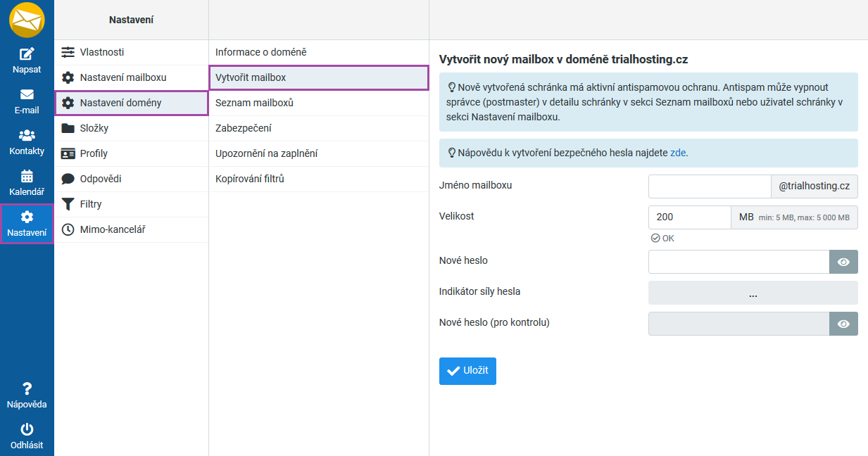Open Kontakty people icon

(27, 136)
